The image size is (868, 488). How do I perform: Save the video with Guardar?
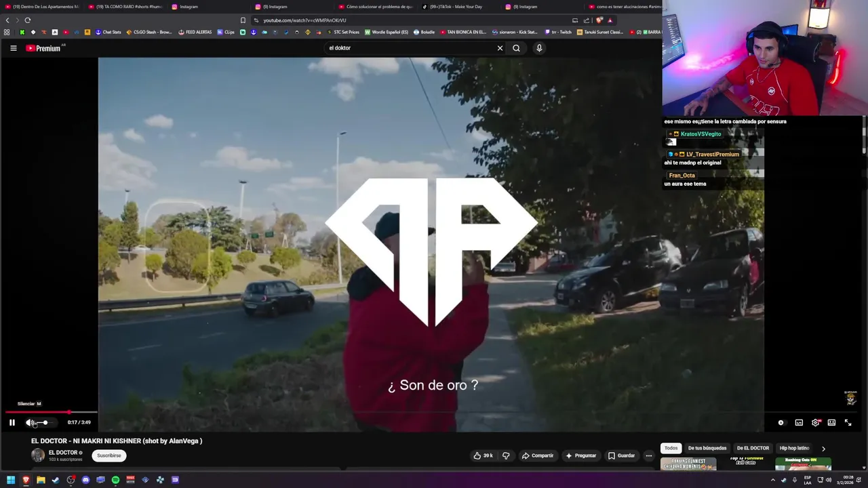(x=621, y=455)
